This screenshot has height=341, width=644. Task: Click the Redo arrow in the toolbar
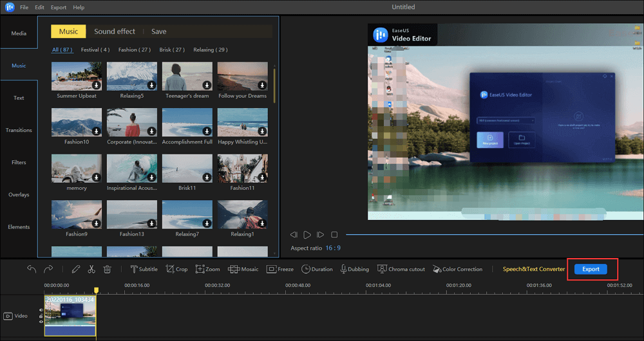coord(48,269)
